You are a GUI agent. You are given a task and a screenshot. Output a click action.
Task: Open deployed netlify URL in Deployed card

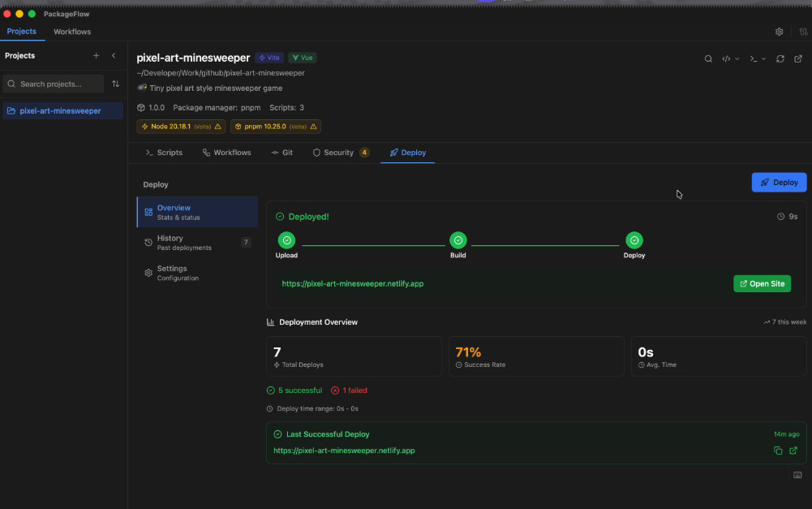pos(353,283)
